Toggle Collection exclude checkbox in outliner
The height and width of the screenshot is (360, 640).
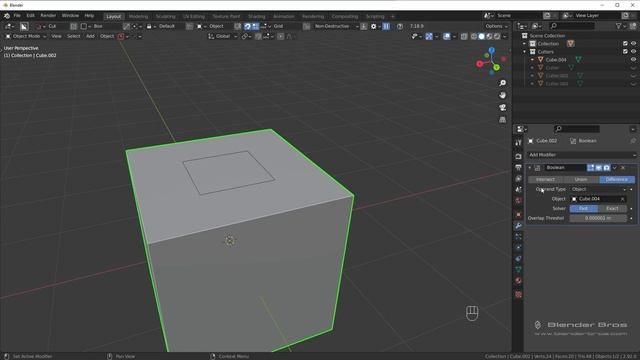pyautogui.click(x=625, y=44)
